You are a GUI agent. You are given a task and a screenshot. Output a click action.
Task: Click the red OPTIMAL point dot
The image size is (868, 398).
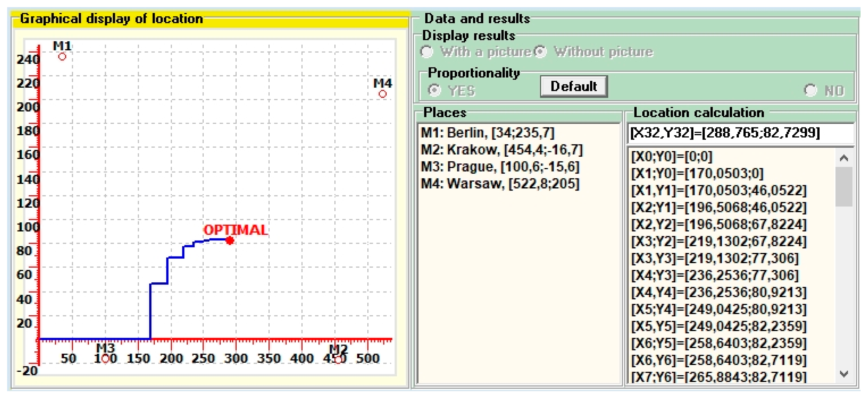coord(230,240)
